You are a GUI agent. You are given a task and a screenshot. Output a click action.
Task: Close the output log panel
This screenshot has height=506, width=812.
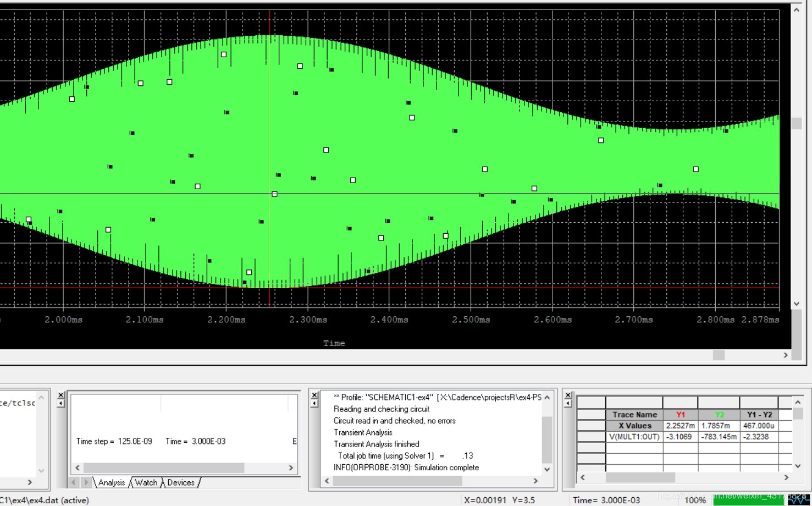pos(314,395)
